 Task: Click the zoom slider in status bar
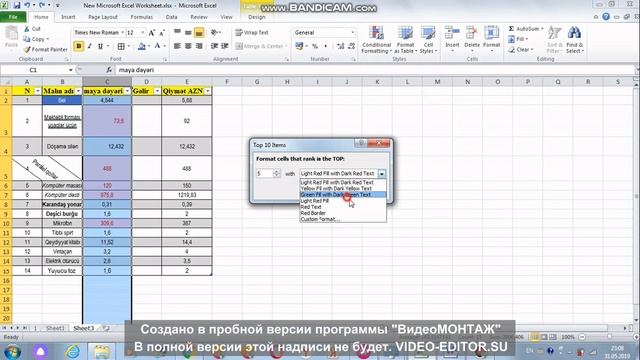pos(609,337)
